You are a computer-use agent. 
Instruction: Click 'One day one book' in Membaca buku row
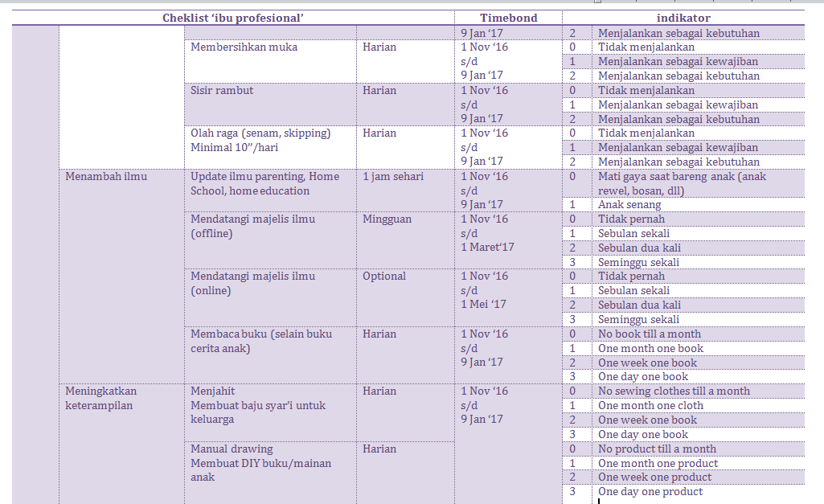(x=643, y=377)
